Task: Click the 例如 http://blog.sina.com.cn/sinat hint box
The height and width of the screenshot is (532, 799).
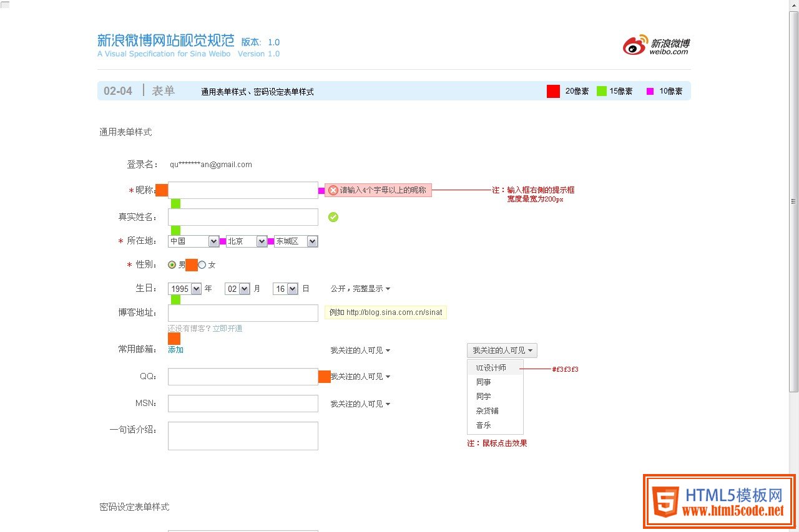Action: click(386, 312)
